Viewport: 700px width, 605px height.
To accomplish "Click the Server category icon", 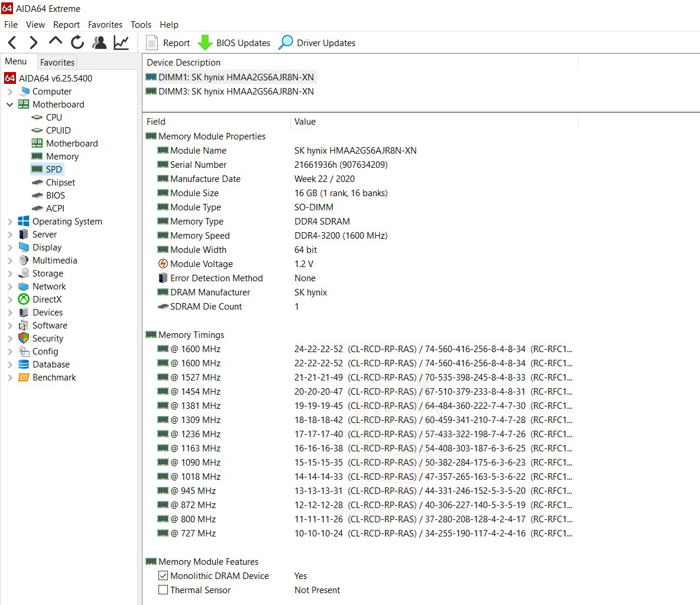I will point(24,234).
